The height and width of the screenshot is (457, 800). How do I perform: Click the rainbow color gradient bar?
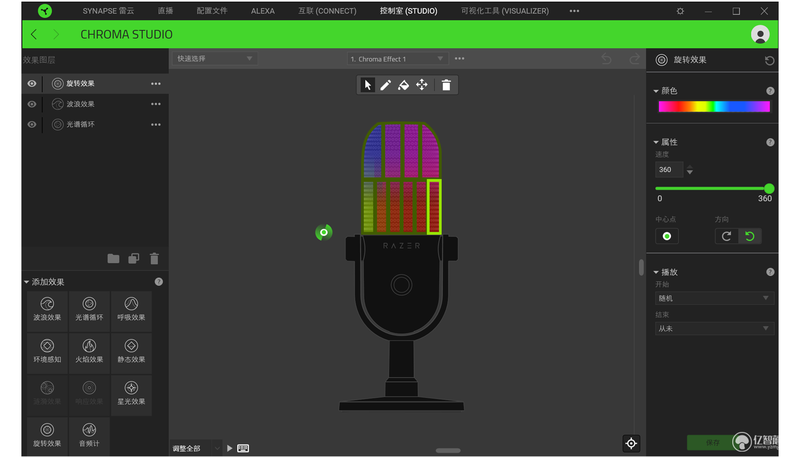point(714,106)
